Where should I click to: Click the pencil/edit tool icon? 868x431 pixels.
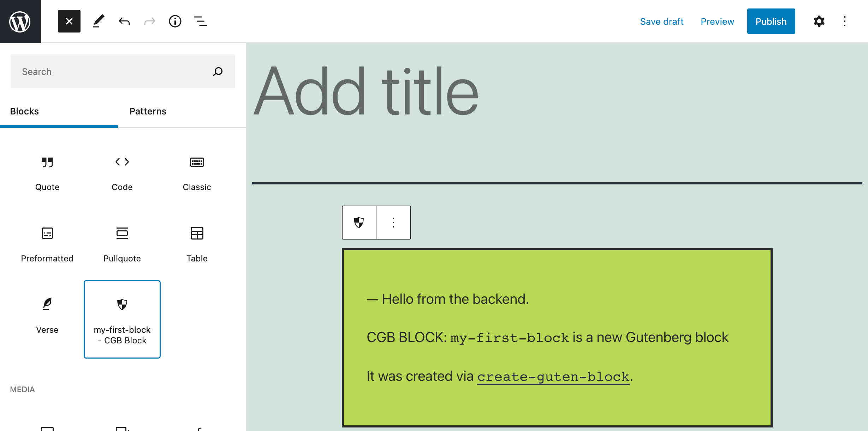(x=98, y=21)
